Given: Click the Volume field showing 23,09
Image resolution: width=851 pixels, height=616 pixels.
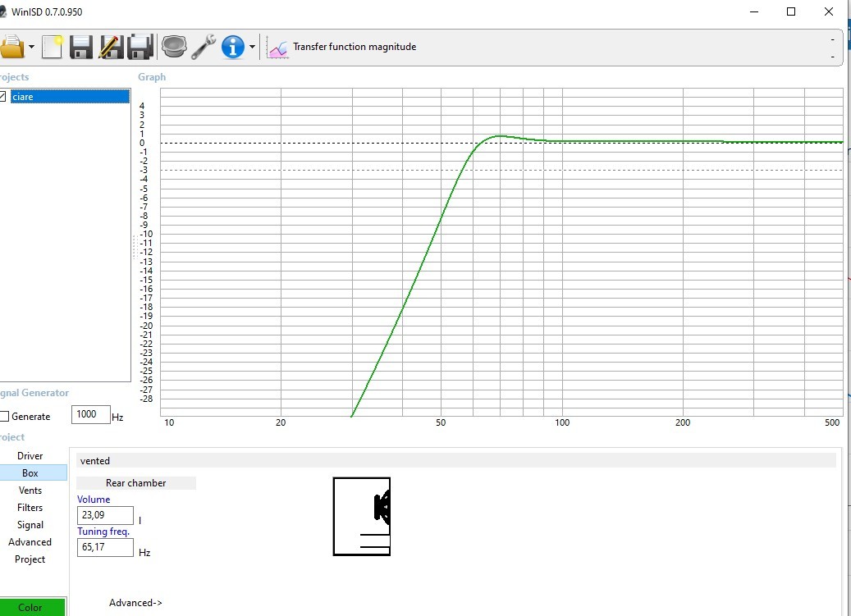Looking at the screenshot, I should point(105,515).
